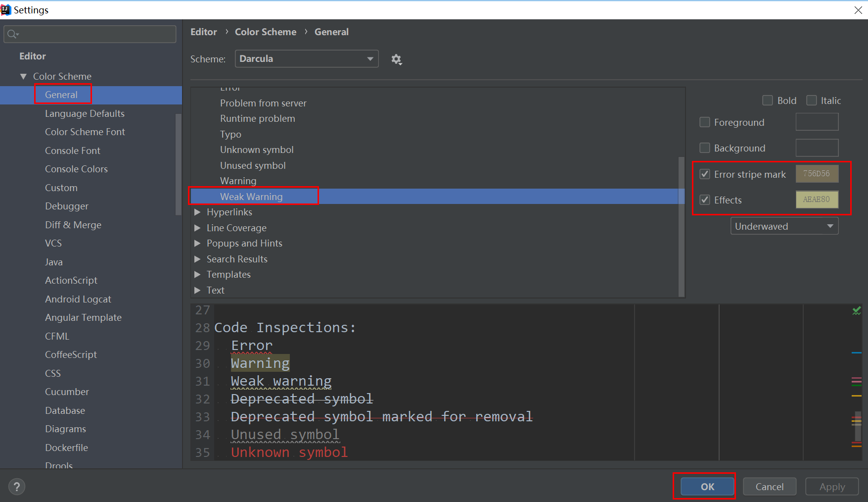
Task: Click the OK button
Action: (707, 487)
